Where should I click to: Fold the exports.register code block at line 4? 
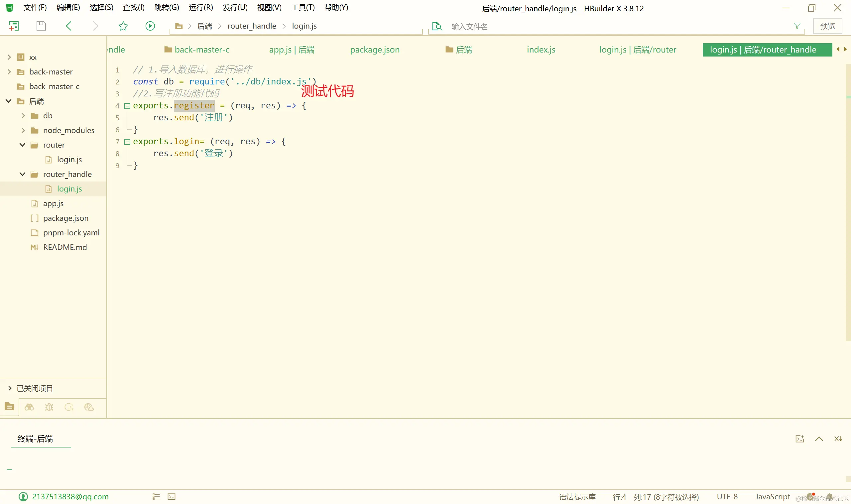coord(127,106)
